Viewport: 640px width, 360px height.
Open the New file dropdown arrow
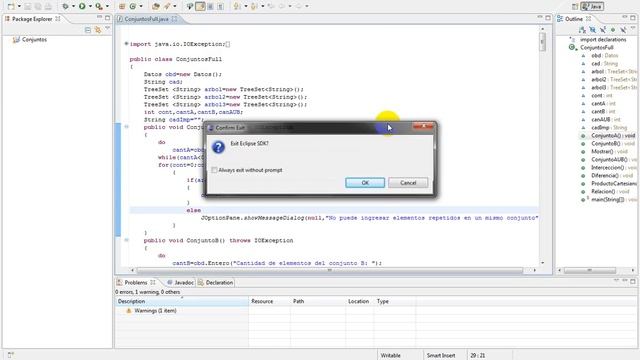click(x=19, y=6)
